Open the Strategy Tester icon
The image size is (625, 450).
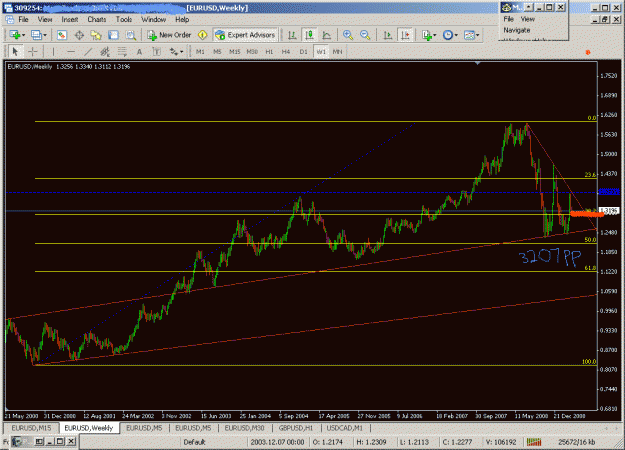(x=131, y=35)
